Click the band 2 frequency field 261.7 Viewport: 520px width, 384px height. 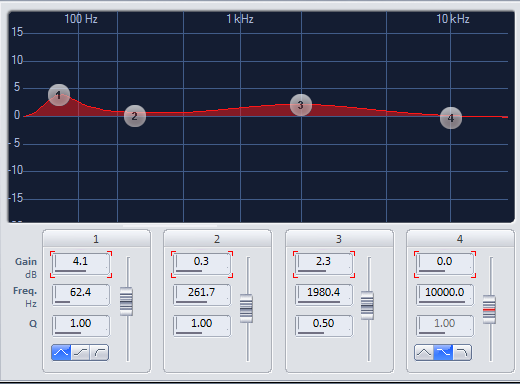coord(202,295)
